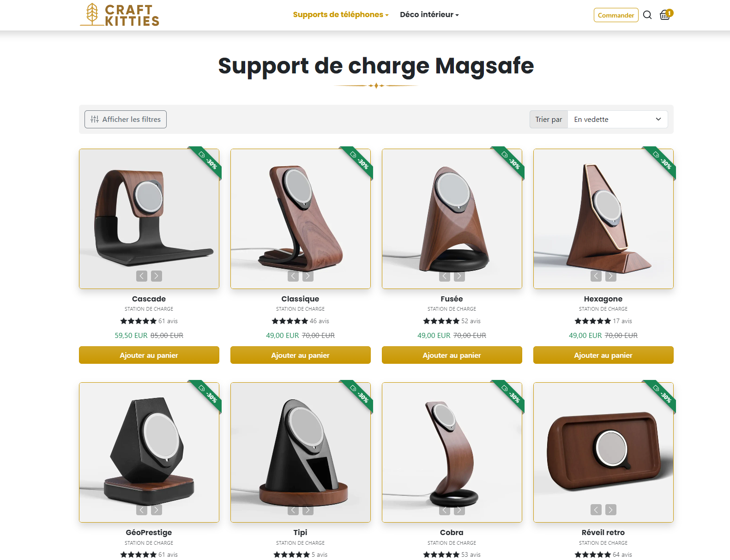730x560 pixels.
Task: Open the En vedette sort dropdown
Action: tap(617, 120)
